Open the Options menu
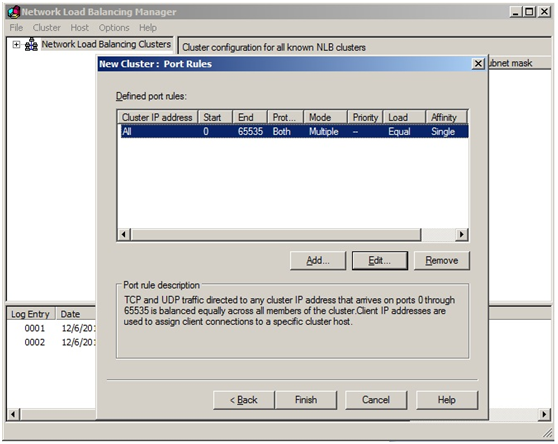This screenshot has height=444, width=558. [114, 28]
